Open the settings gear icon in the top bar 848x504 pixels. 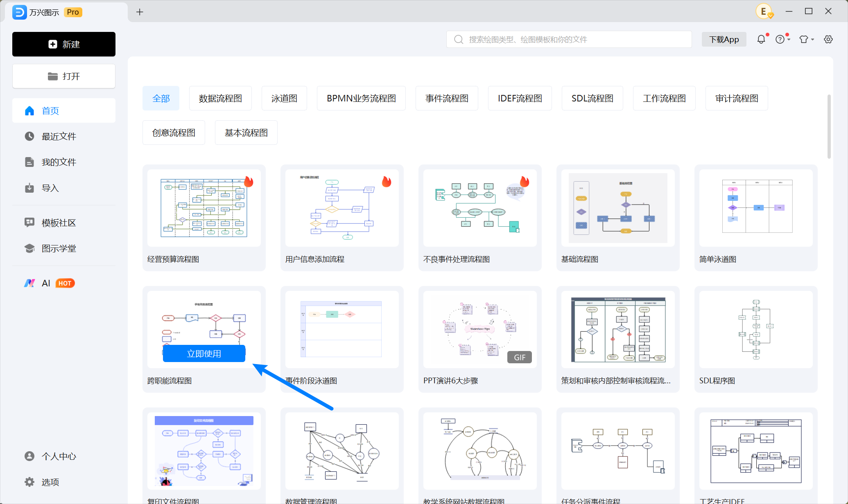point(828,39)
